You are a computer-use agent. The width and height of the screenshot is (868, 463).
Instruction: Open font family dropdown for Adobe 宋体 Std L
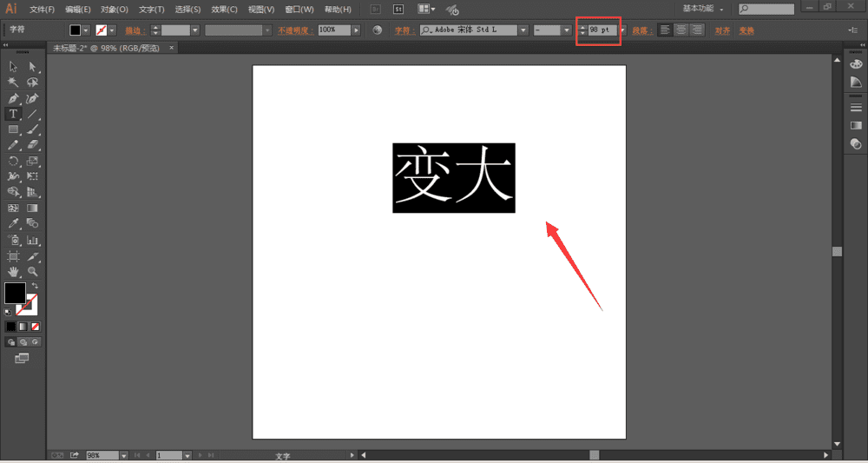coord(523,30)
